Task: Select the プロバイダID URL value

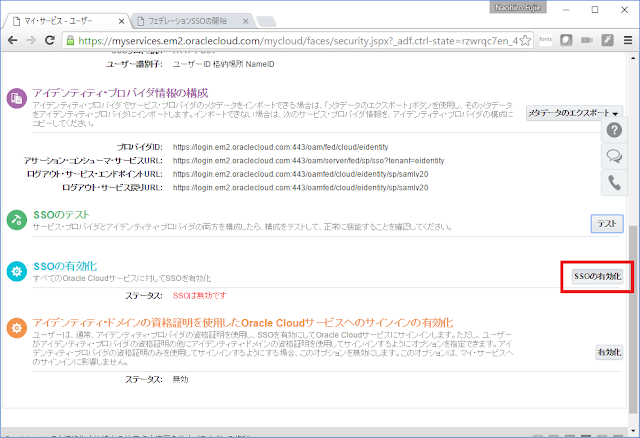Action: coord(280,147)
